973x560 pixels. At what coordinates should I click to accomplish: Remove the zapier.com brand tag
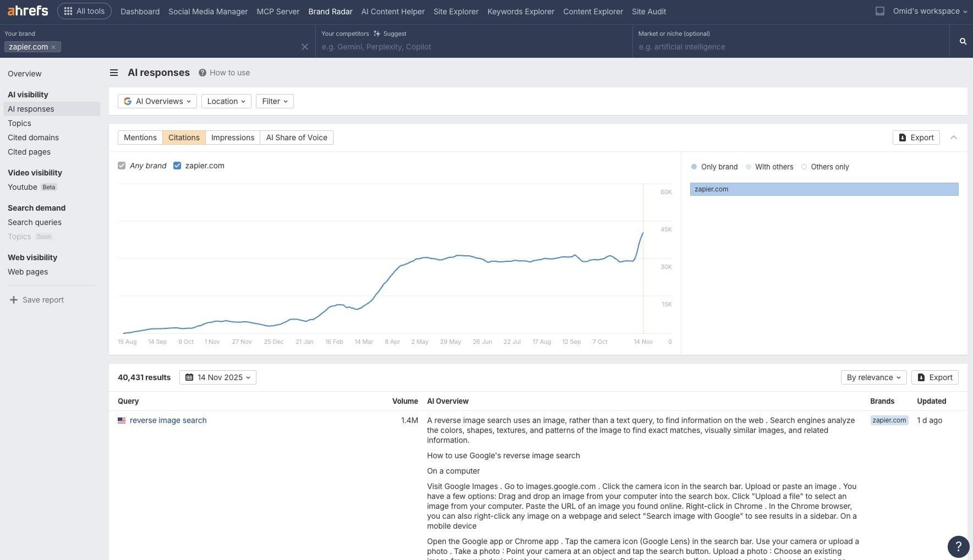coord(53,47)
